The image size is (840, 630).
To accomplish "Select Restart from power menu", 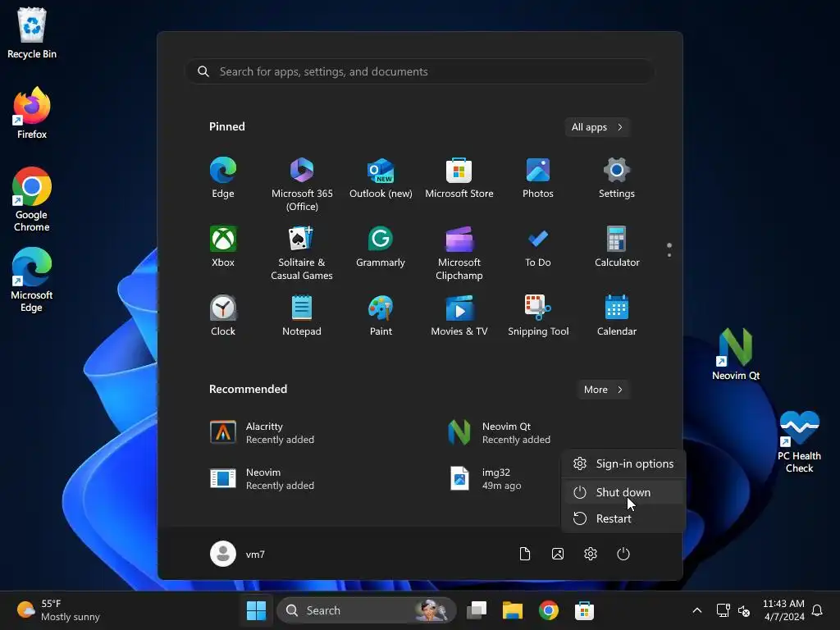I will 623,518.
